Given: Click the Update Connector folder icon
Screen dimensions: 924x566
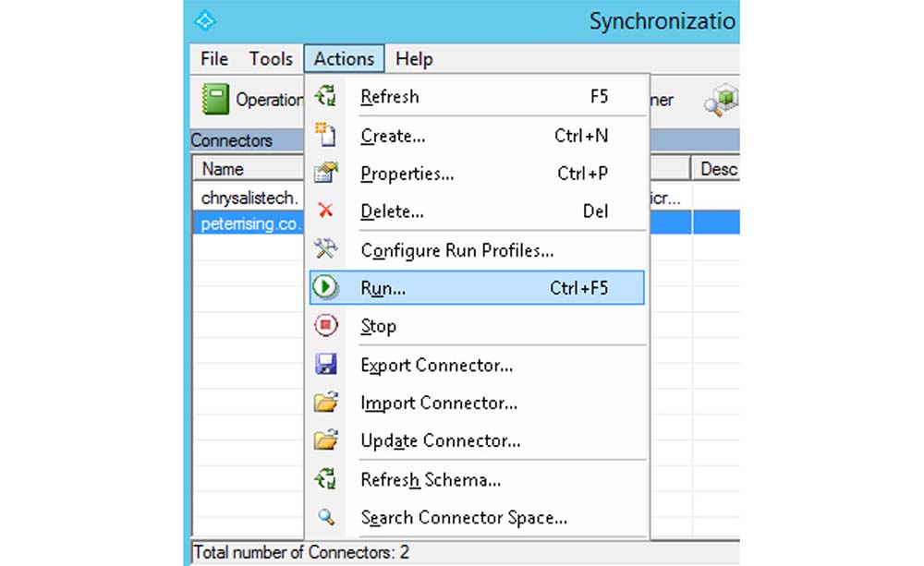Looking at the screenshot, I should coord(326,440).
